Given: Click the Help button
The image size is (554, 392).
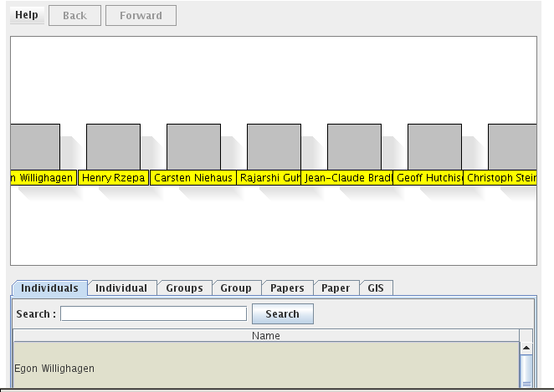Looking at the screenshot, I should click(27, 16).
